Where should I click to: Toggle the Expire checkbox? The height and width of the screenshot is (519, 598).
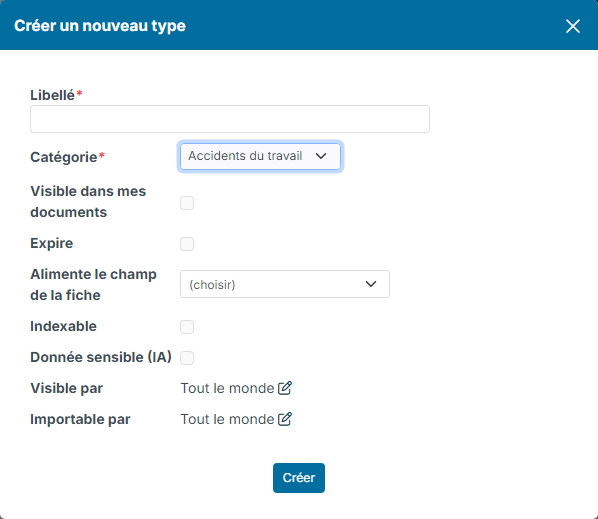tap(187, 244)
